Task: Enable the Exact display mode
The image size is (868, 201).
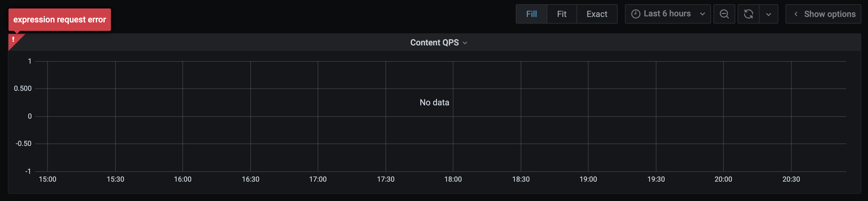Action: click(x=597, y=14)
